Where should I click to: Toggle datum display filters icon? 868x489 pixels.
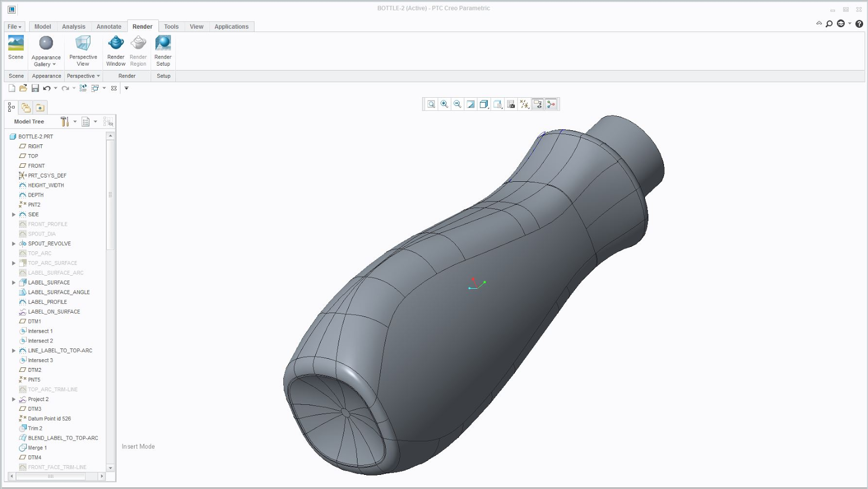pyautogui.click(x=525, y=104)
